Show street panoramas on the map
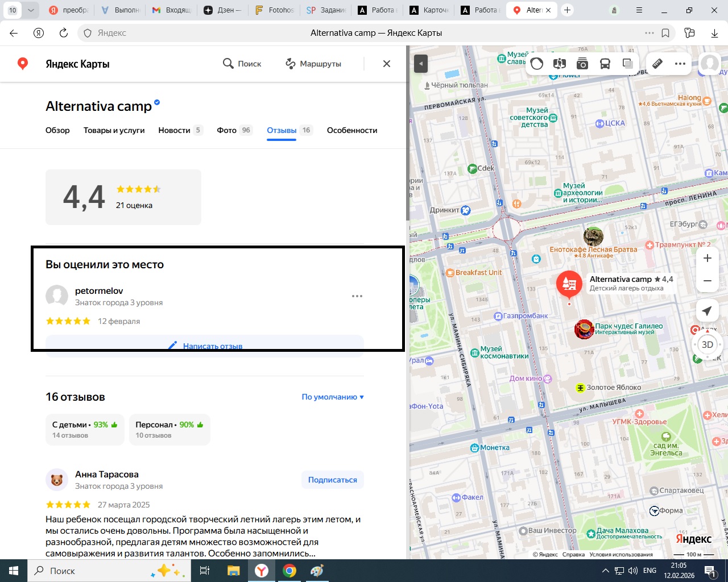 tap(560, 64)
